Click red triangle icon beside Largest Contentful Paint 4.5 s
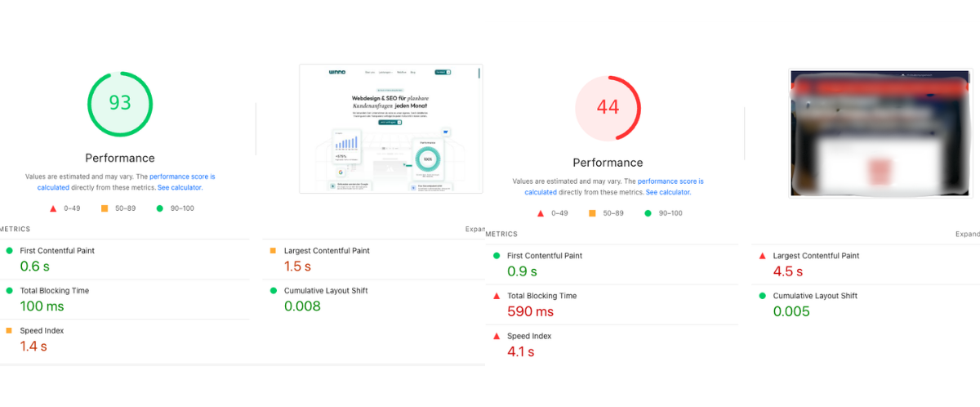The image size is (980, 407). (x=762, y=256)
